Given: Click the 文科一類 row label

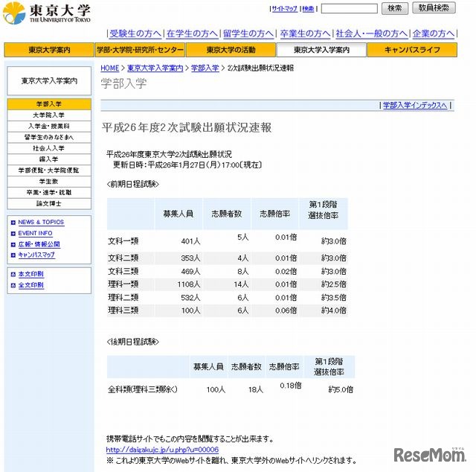Looking at the screenshot, I should 123,241.
